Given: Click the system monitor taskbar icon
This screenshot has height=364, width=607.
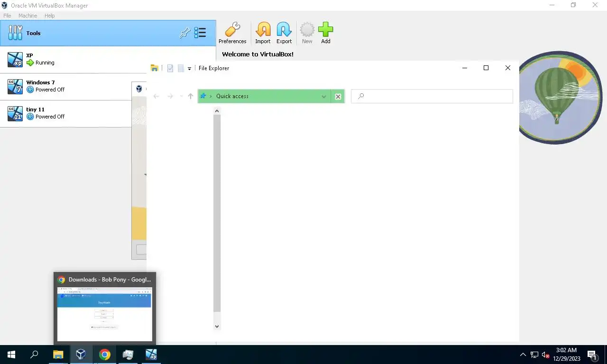Looking at the screenshot, I should coord(128,355).
